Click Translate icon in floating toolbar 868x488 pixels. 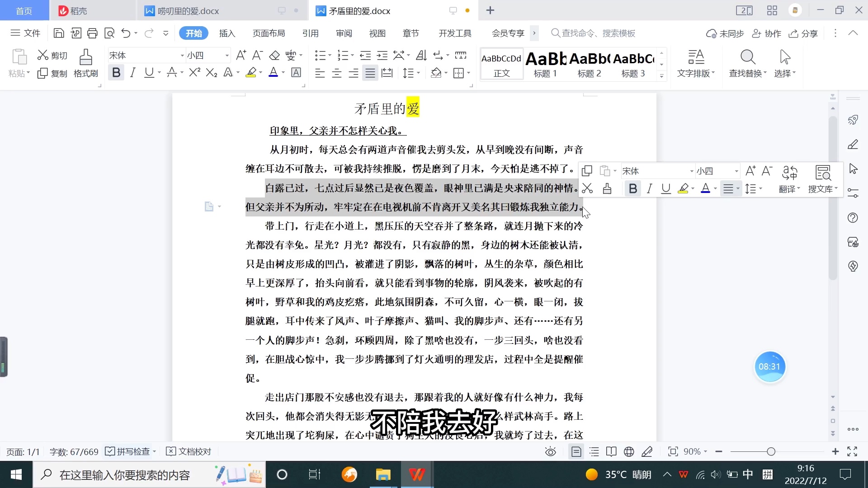point(789,179)
